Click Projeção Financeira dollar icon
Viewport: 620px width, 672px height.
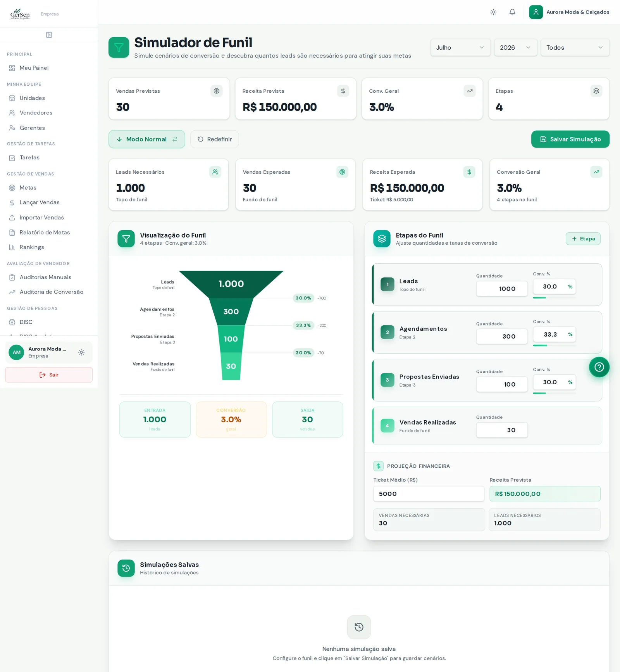tap(378, 466)
